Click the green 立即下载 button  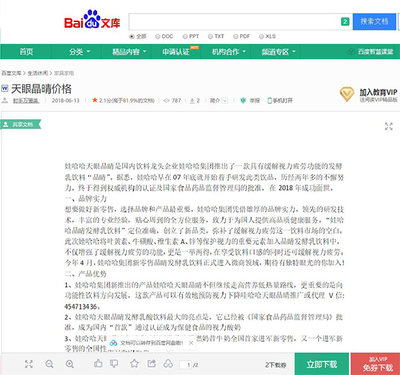pyautogui.click(x=322, y=364)
